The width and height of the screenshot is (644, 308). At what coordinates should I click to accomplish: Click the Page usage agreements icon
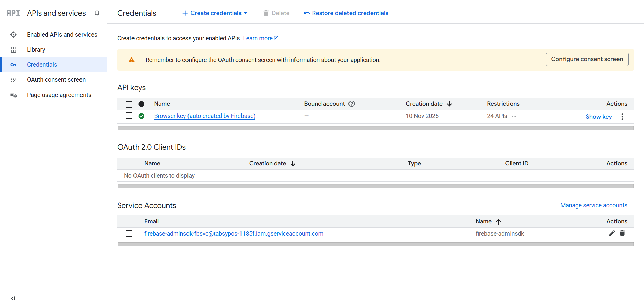point(13,95)
